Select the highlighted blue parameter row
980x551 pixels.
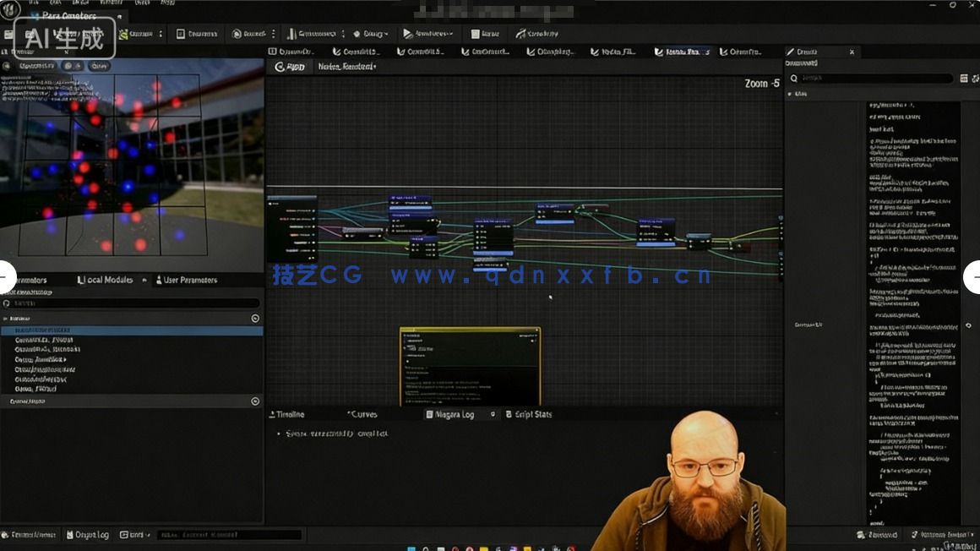coord(131,330)
